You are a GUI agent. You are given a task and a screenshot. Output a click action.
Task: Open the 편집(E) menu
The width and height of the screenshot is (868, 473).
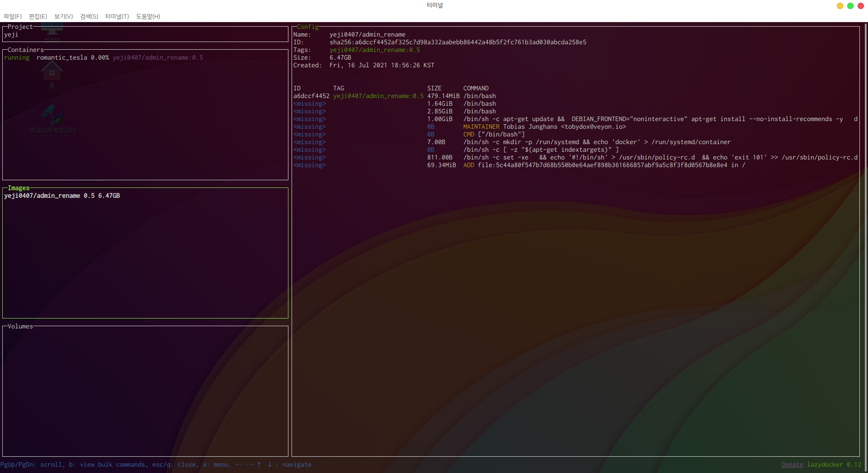(x=38, y=16)
